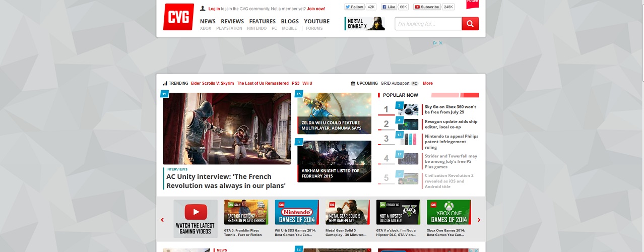The height and width of the screenshot is (252, 644).
Task: Open the FEATURES menu
Action: tap(262, 21)
